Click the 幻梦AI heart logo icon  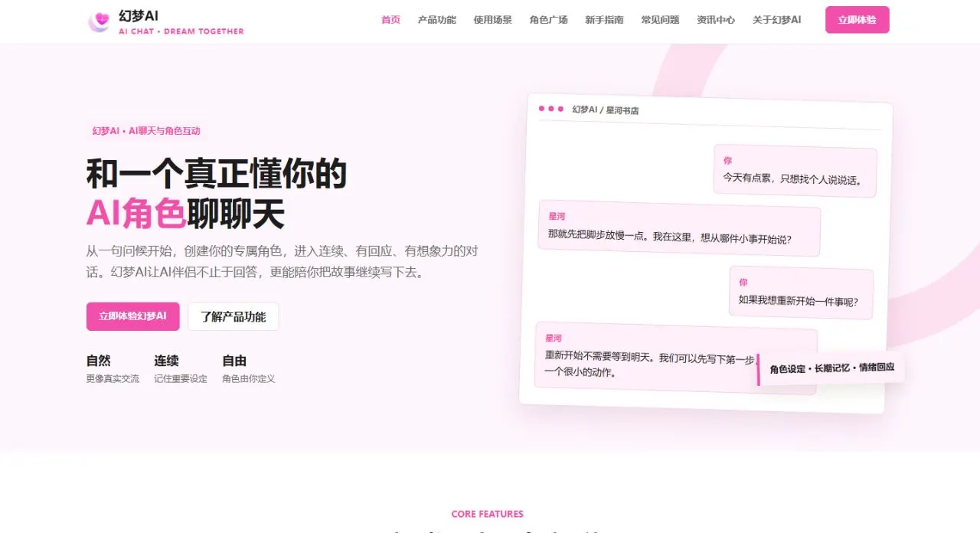(x=99, y=21)
